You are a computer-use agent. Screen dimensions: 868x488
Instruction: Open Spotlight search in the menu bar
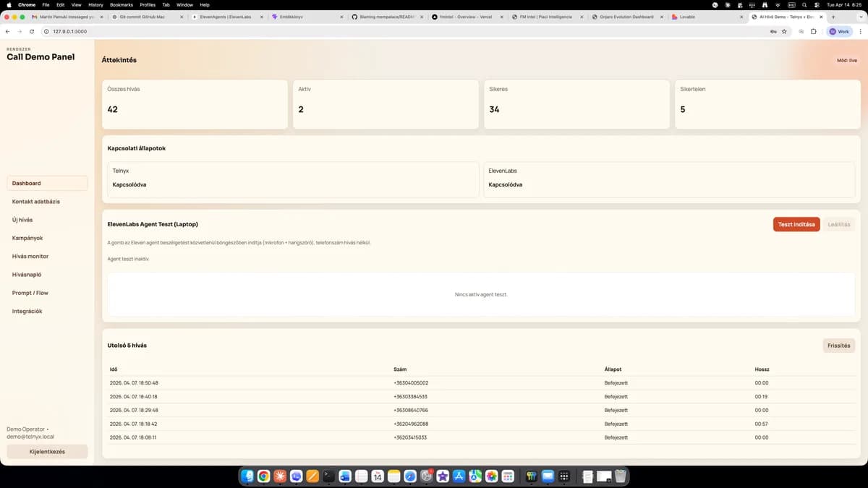click(x=804, y=4)
